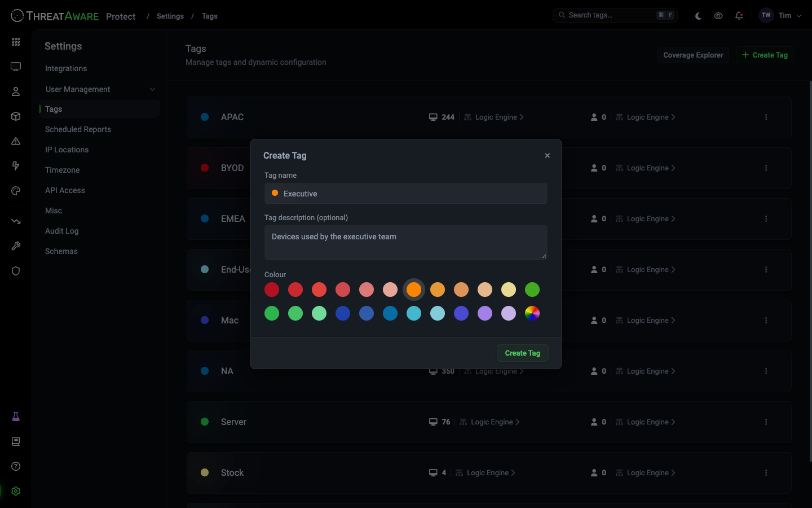Toggle dark mode with the moon icon
The width and height of the screenshot is (812, 508).
pyautogui.click(x=698, y=16)
